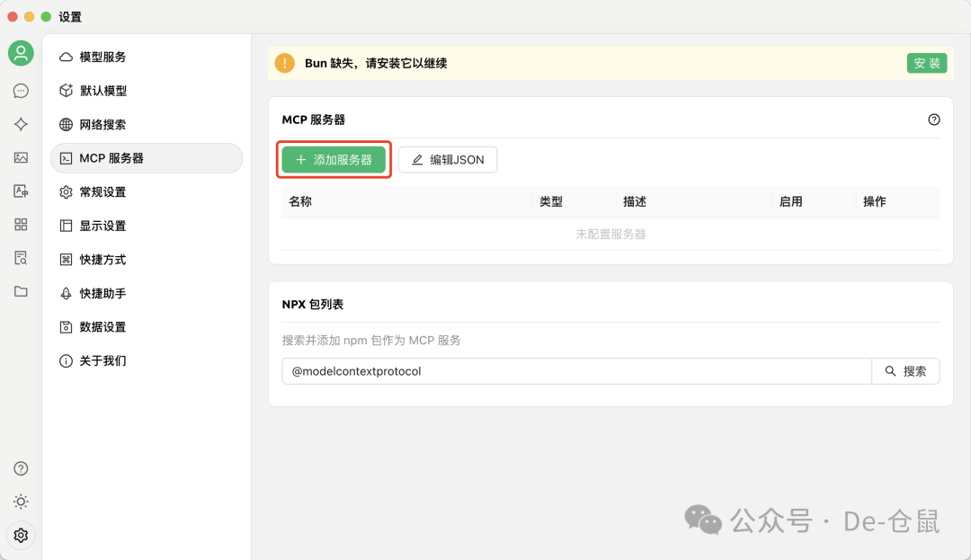Open the 编辑JSON editor
The image size is (971, 560).
[448, 159]
